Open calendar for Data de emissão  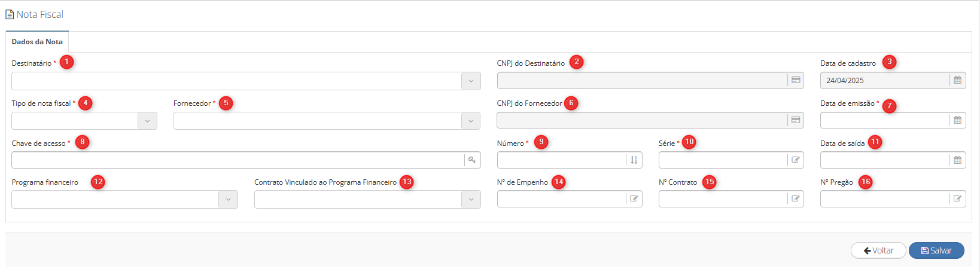[957, 120]
